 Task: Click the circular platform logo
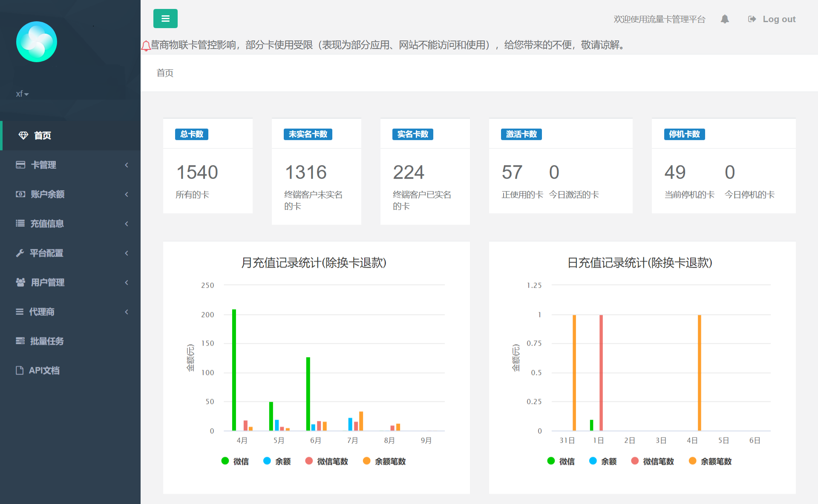37,41
